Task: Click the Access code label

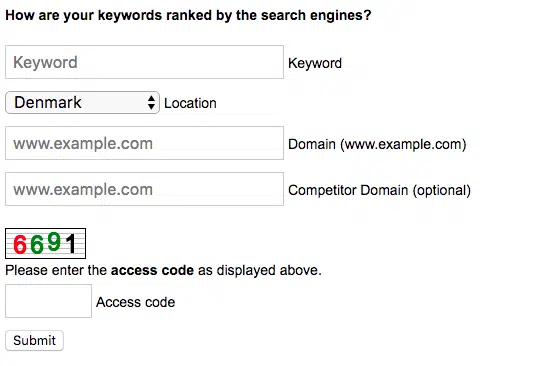Action: click(x=136, y=302)
